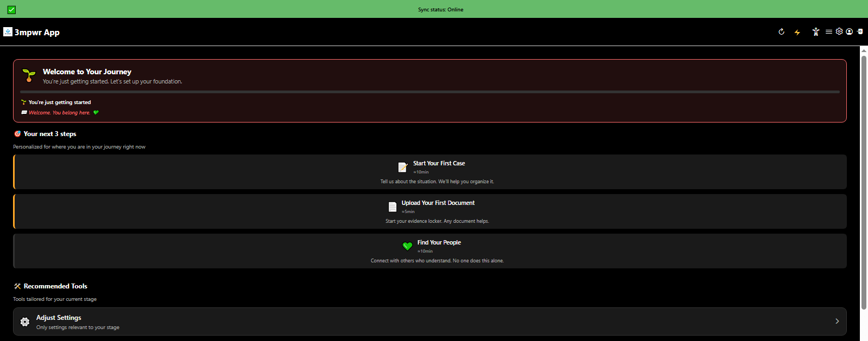868x341 pixels.
Task: Open the accessibility figure icon
Action: [x=815, y=32]
